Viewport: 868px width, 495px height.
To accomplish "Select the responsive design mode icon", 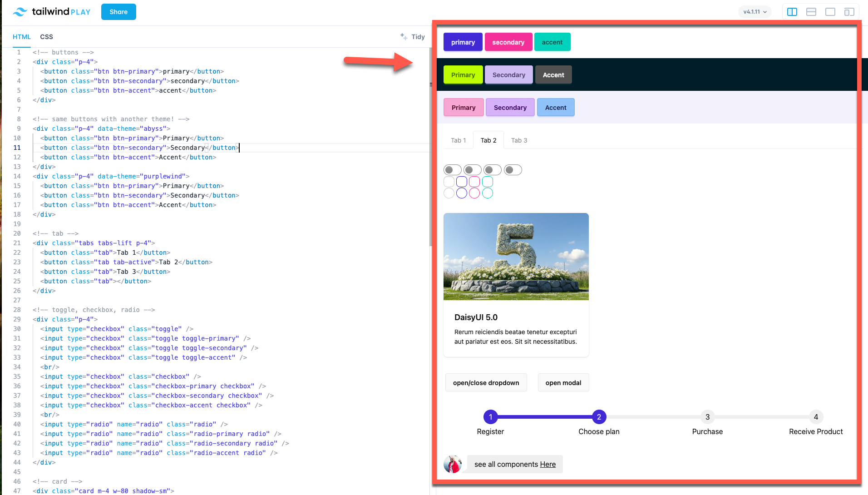I will coord(849,12).
